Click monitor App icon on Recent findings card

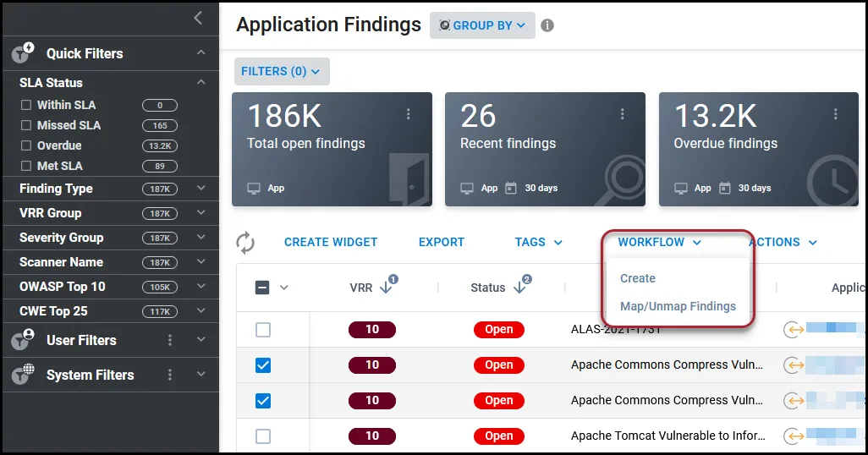[x=467, y=189]
